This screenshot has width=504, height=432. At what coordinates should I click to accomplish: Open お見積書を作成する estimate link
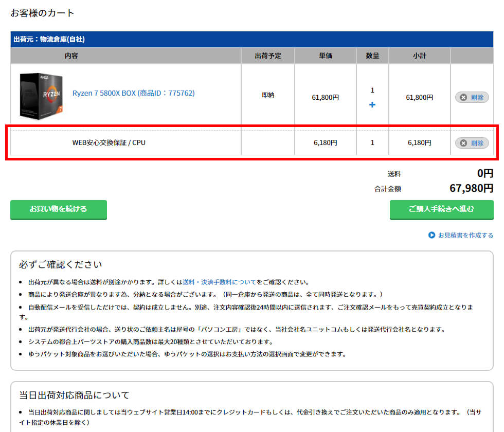tap(461, 236)
